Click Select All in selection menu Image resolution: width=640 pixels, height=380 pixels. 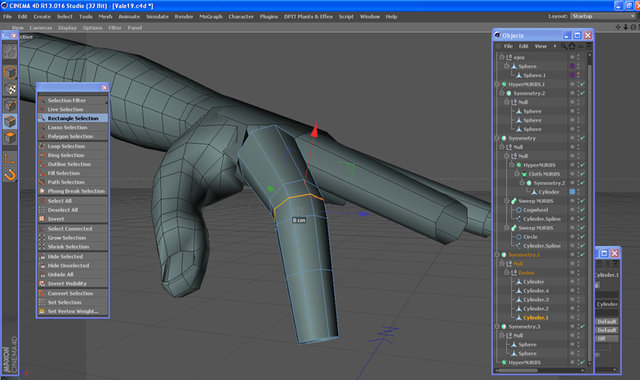point(60,201)
